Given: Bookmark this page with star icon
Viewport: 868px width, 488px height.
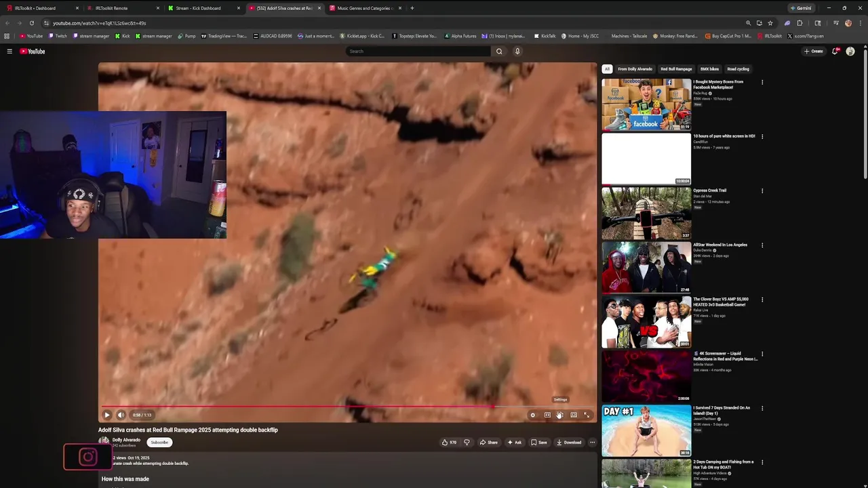Looking at the screenshot, I should (x=770, y=23).
